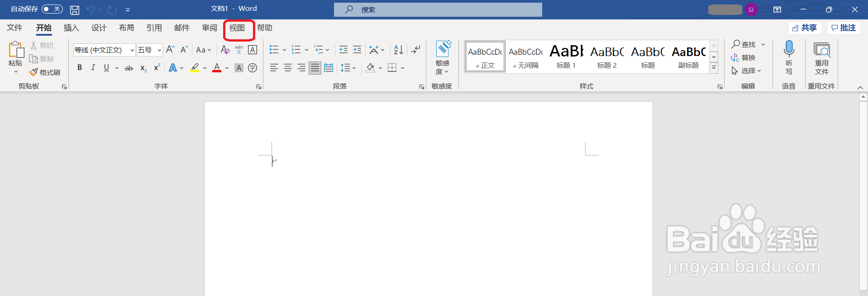
Task: Click the Increase Indent icon
Action: (x=357, y=49)
